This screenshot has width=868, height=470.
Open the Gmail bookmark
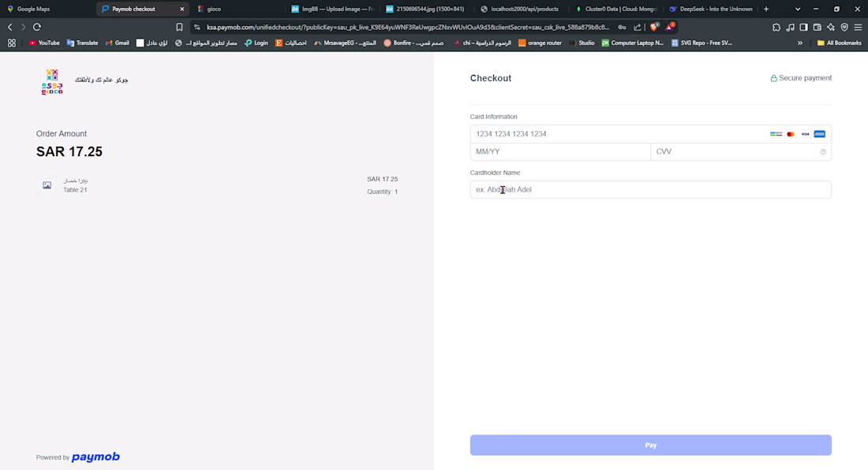(x=118, y=43)
